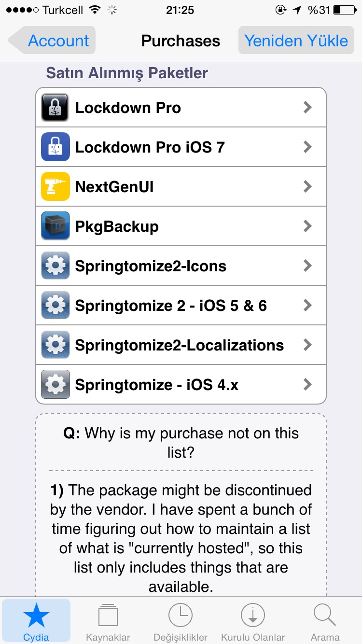The image size is (362, 644).
Task: Tap the blue Lockdown Pro iOS 7 icon
Action: (x=56, y=147)
